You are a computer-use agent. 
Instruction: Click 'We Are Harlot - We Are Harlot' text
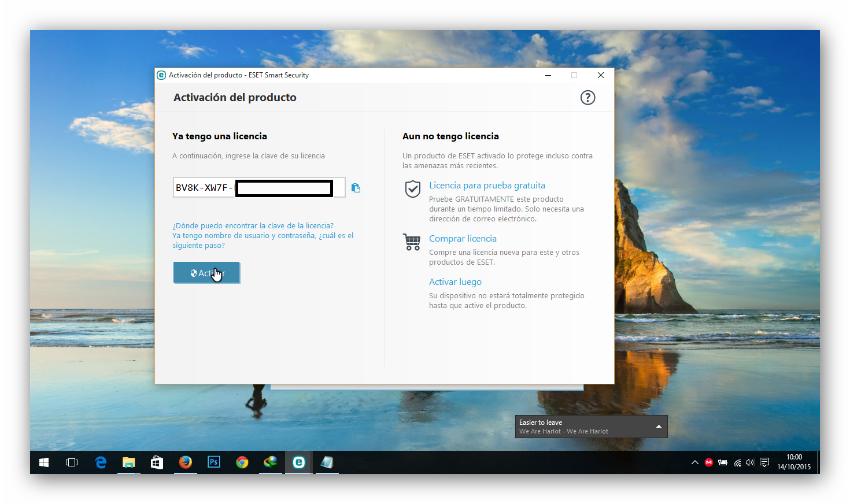[x=564, y=431]
